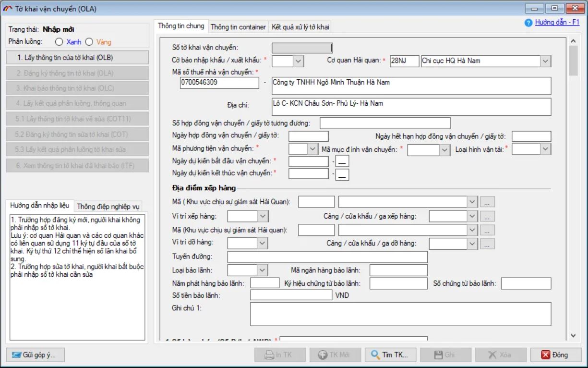The height and width of the screenshot is (368, 588).
Task: Click the Tìm TK search button
Action: tap(389, 355)
